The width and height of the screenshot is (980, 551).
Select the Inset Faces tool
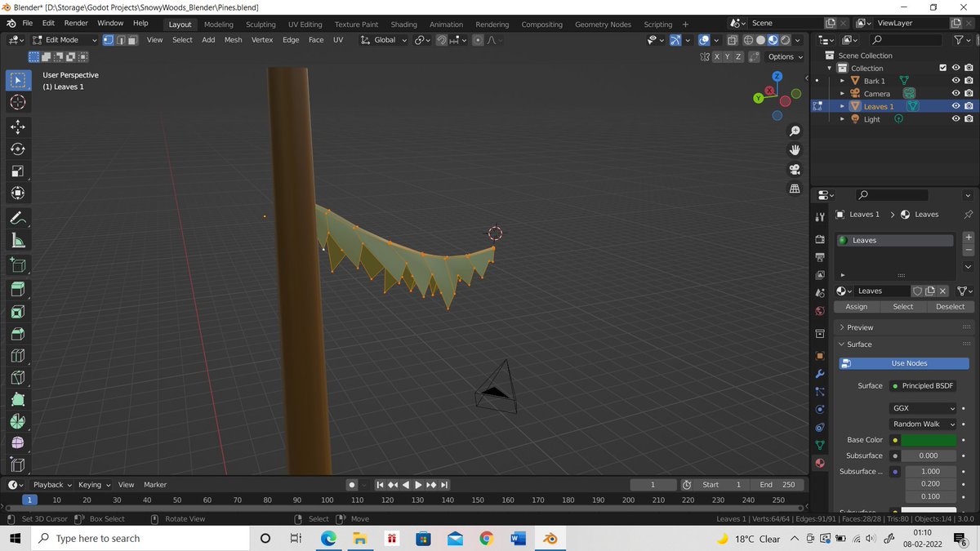pyautogui.click(x=18, y=311)
